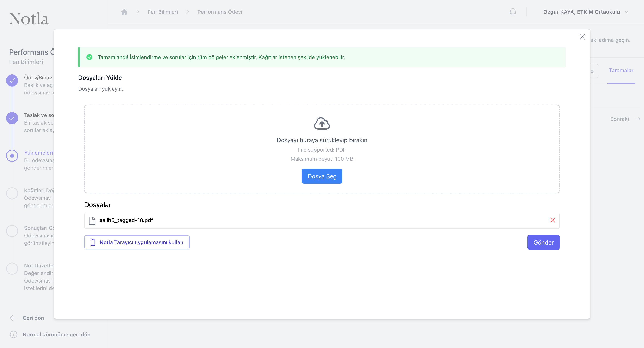Click Notla Tarayıcı uygulamasını kullan button
644x348 pixels.
pyautogui.click(x=137, y=242)
